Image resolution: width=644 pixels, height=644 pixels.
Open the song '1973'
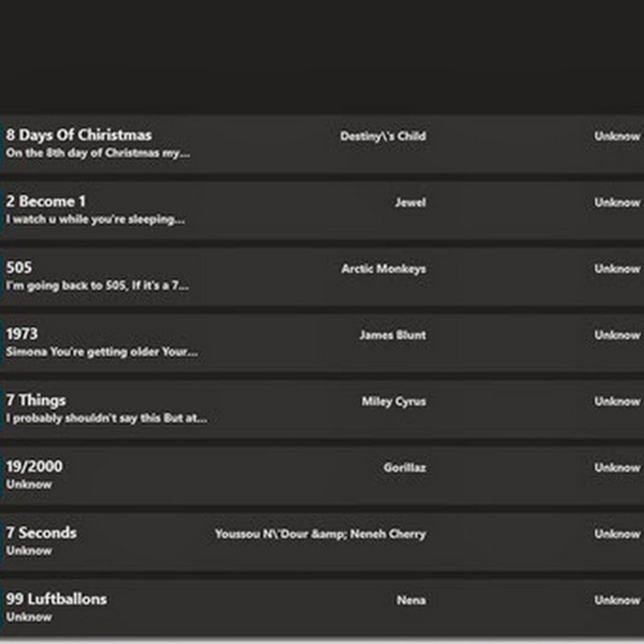22,334
